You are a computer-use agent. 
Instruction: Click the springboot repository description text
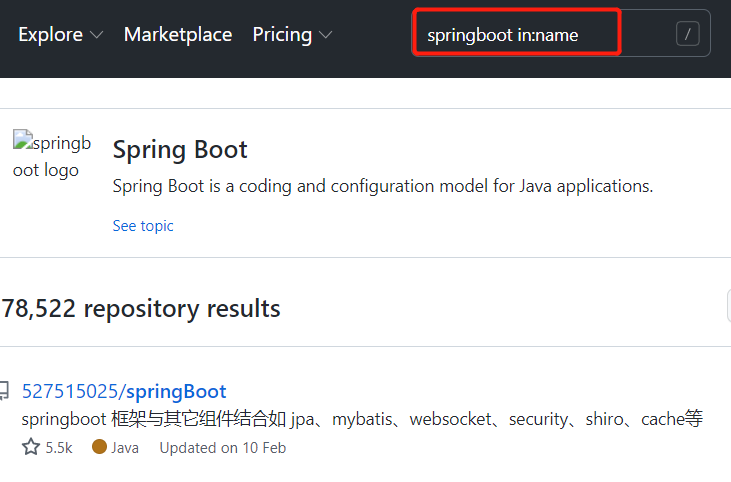(362, 419)
